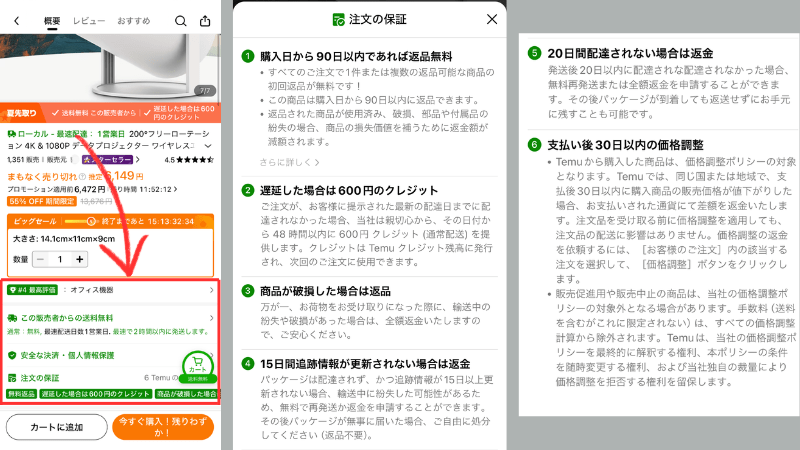Viewport: 800px width, 450px height.
Task: Expand the product title with chevron
Action: point(208,146)
